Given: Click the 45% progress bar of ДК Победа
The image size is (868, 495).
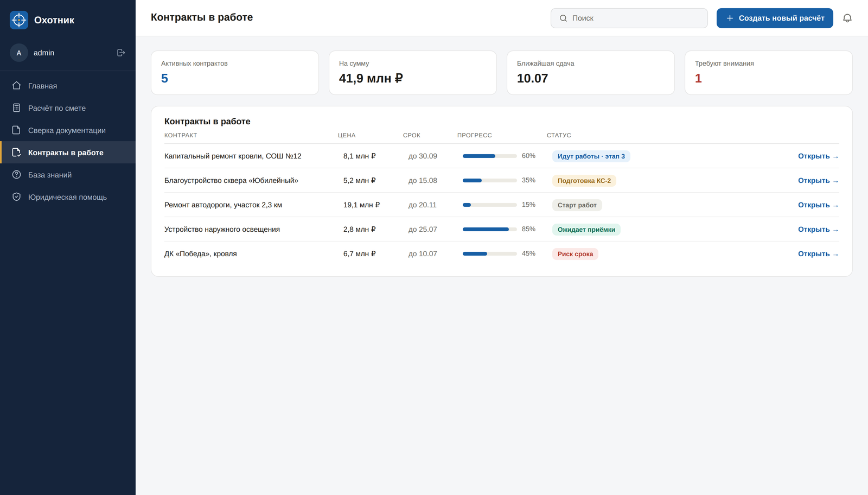Looking at the screenshot, I should coord(490,253).
